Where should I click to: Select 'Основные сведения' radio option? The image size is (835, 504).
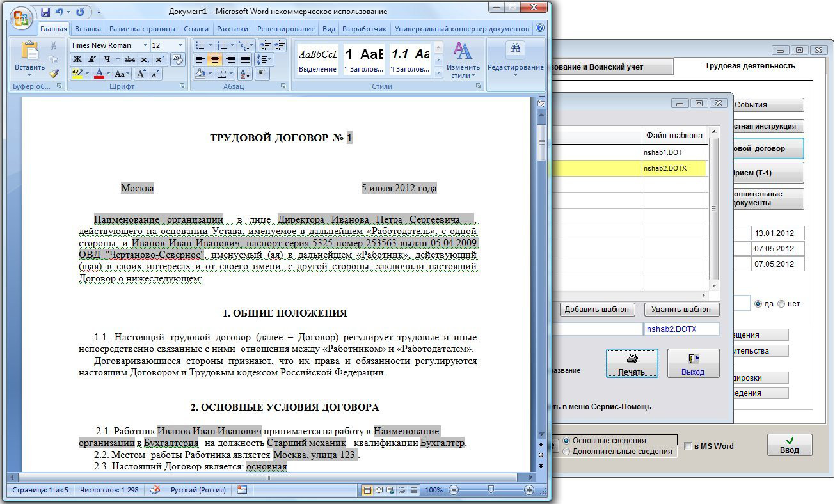566,441
